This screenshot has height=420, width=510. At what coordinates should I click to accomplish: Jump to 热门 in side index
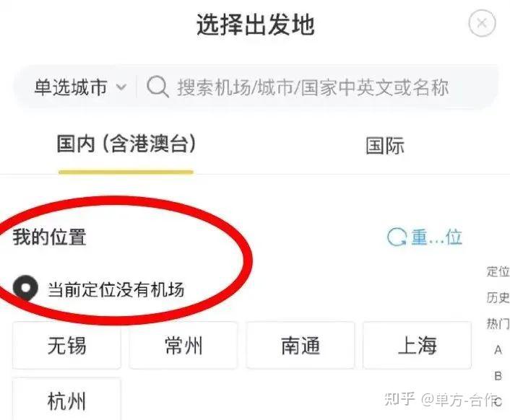coord(498,323)
